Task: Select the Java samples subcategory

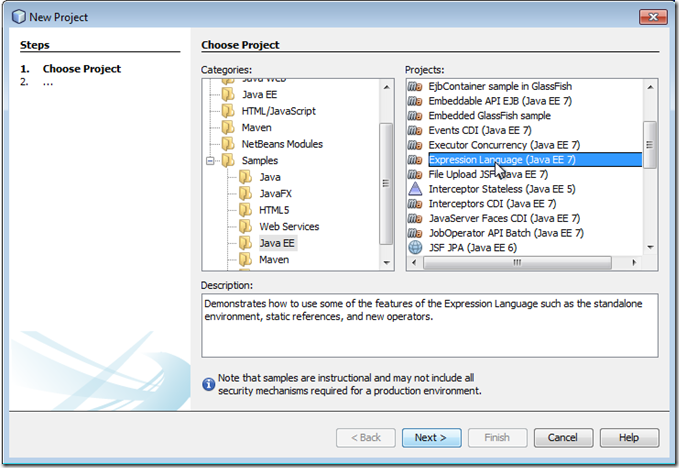Action: click(x=270, y=177)
